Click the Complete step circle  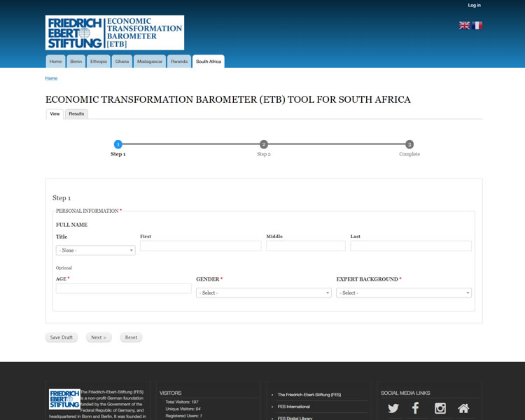(409, 144)
